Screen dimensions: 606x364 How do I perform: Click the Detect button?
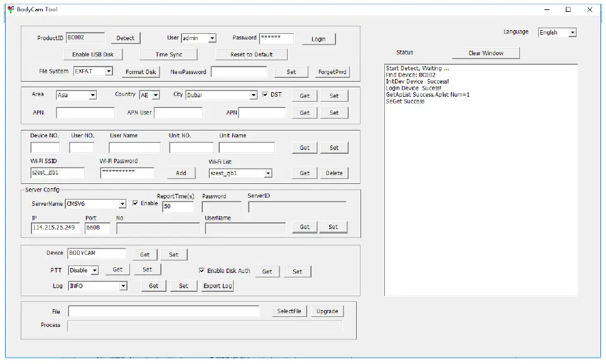point(126,38)
